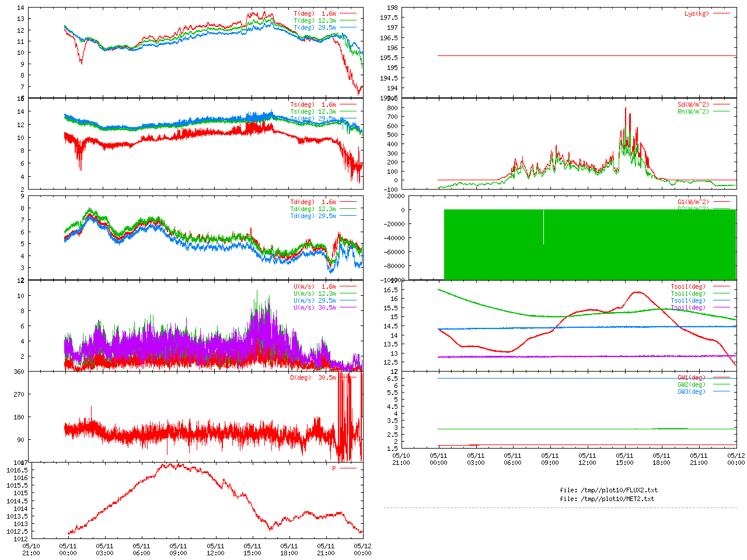Click the -20000 y-axis value
747x560 pixels.
[x=393, y=224]
